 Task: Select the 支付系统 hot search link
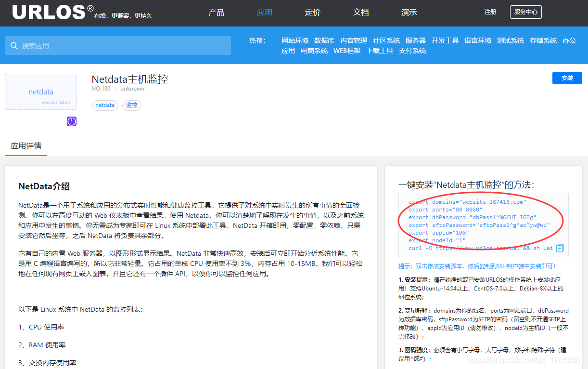point(412,51)
